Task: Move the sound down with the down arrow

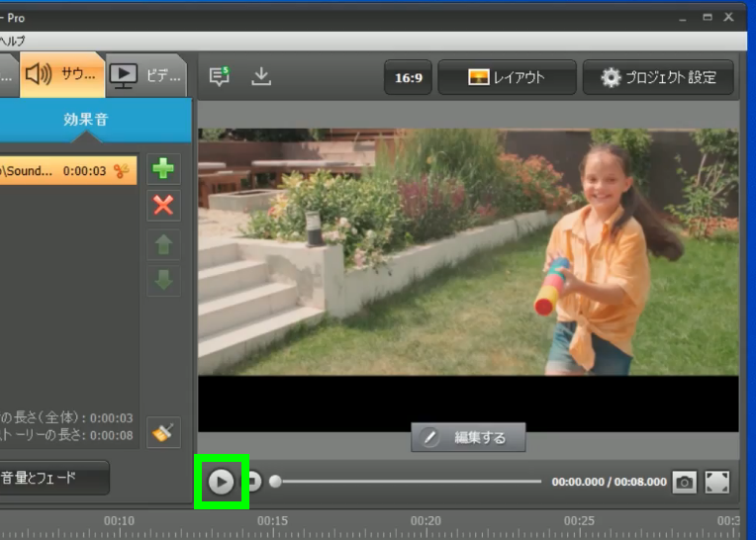Action: pos(163,279)
